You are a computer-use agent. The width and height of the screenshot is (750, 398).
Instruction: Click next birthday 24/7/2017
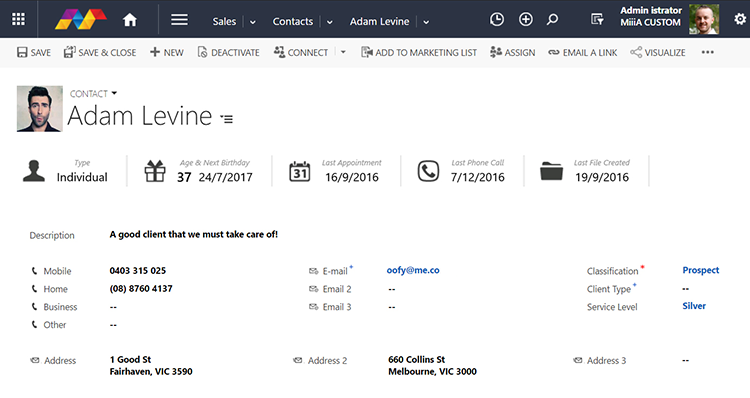[x=225, y=177]
